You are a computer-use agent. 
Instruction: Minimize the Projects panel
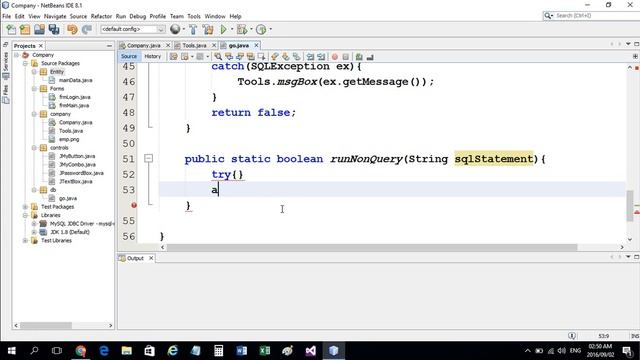(x=109, y=46)
